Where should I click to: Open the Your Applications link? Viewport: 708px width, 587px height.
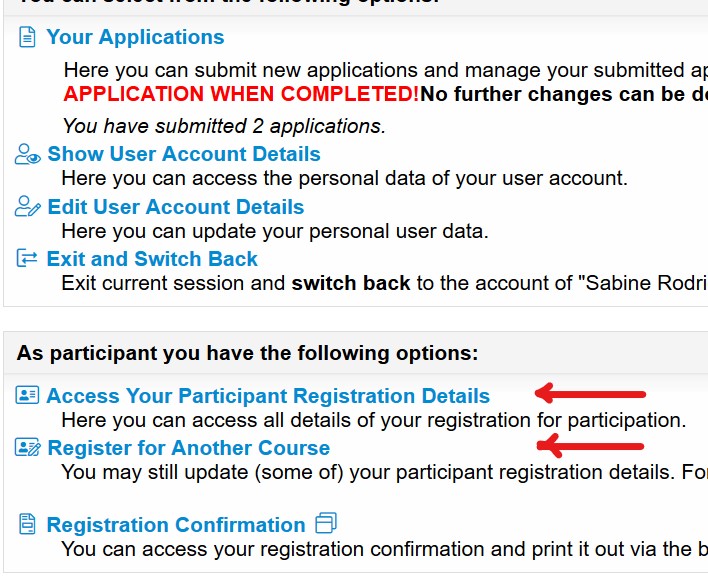click(135, 37)
